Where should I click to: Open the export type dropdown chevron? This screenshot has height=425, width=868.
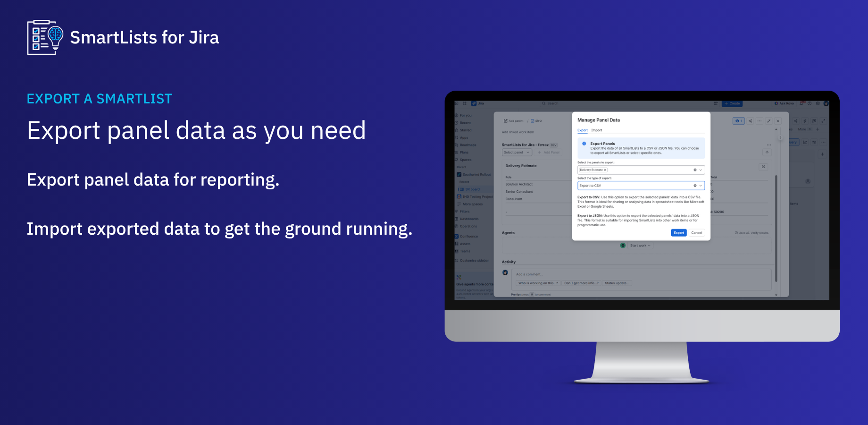pos(701,186)
